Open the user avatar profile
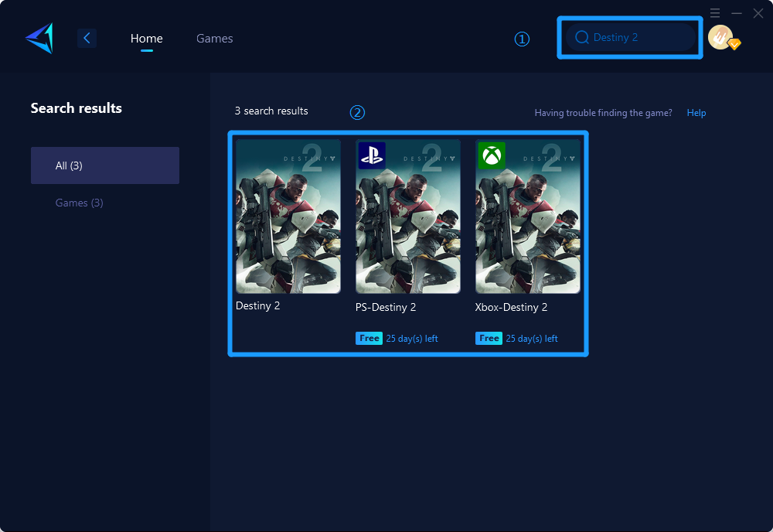This screenshot has height=532, width=773. coord(720,37)
